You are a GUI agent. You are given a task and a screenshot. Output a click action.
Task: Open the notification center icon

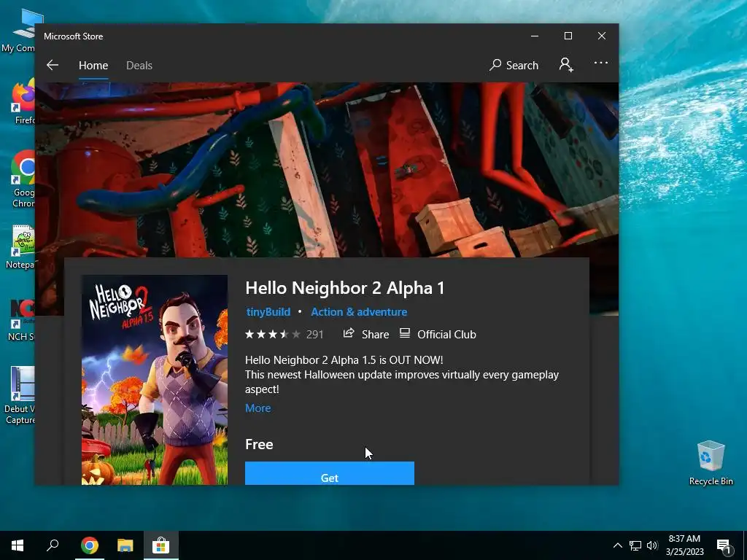coord(724,546)
